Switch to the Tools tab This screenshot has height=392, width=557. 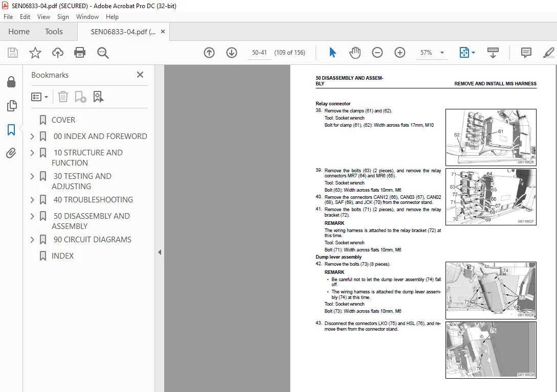tap(54, 32)
